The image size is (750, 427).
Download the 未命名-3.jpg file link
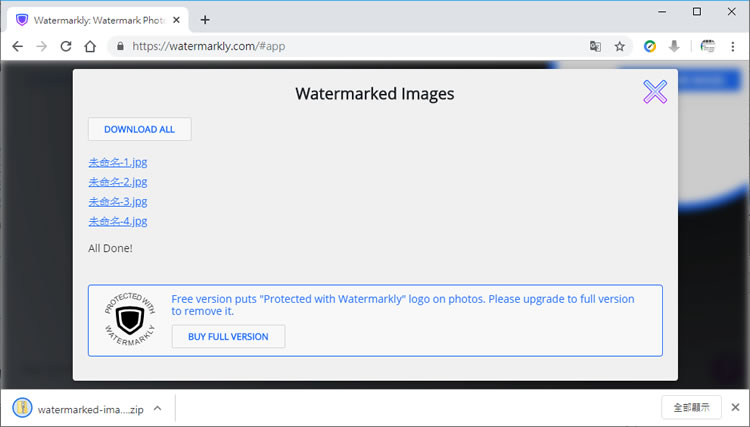pos(118,201)
